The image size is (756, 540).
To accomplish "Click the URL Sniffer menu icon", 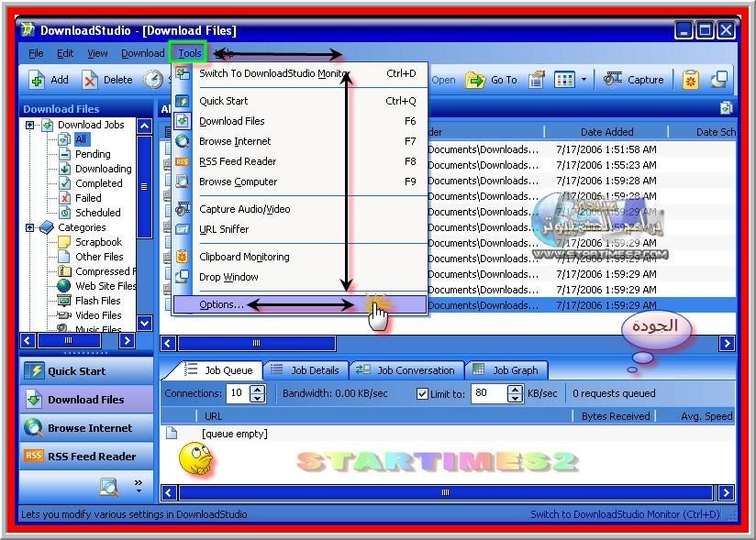I will (182, 229).
